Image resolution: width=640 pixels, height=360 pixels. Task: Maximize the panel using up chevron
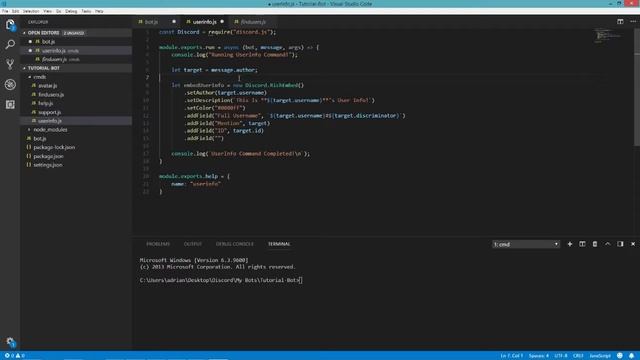click(607, 244)
